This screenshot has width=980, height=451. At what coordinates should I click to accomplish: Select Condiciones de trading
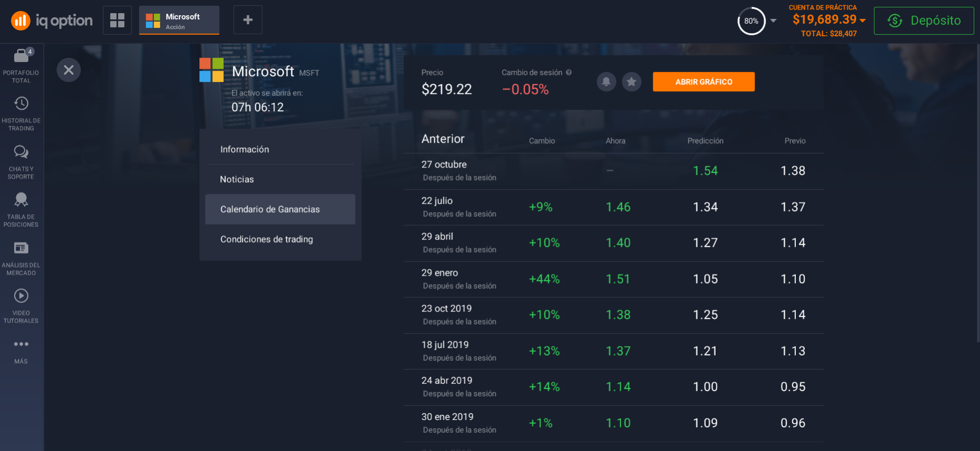tap(280, 239)
